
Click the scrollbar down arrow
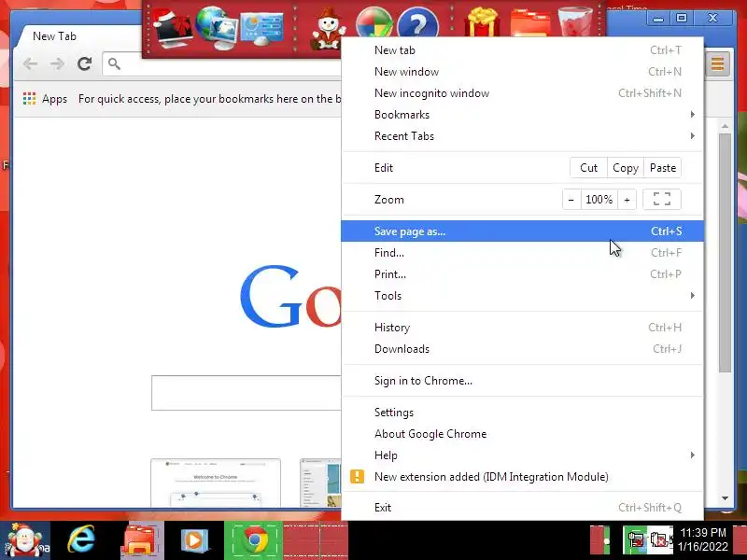click(x=725, y=498)
